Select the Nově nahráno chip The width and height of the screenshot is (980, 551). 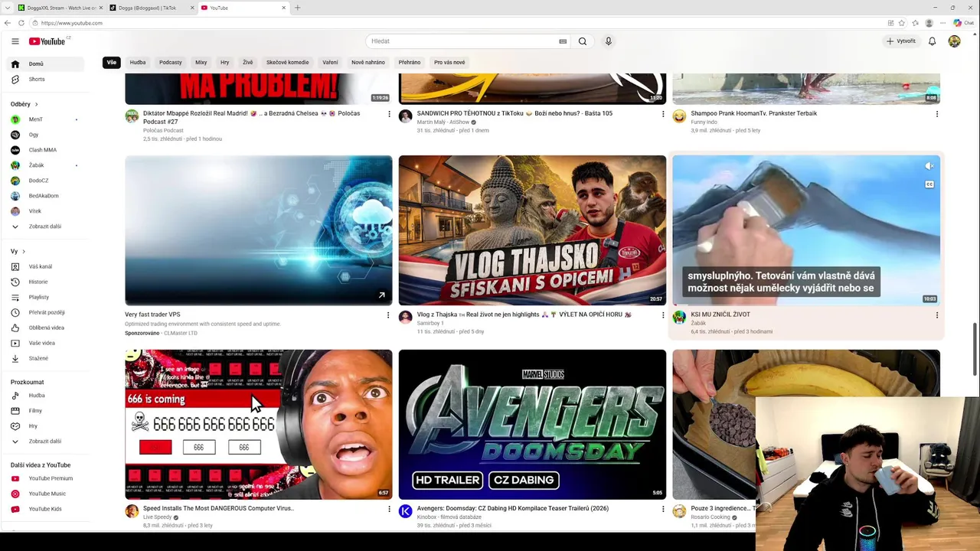pyautogui.click(x=368, y=63)
